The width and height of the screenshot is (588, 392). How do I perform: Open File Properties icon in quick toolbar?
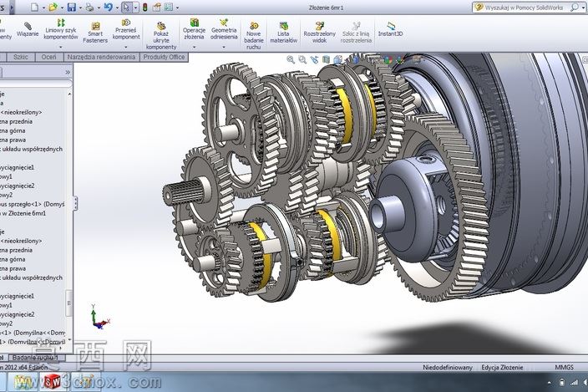coord(156,8)
